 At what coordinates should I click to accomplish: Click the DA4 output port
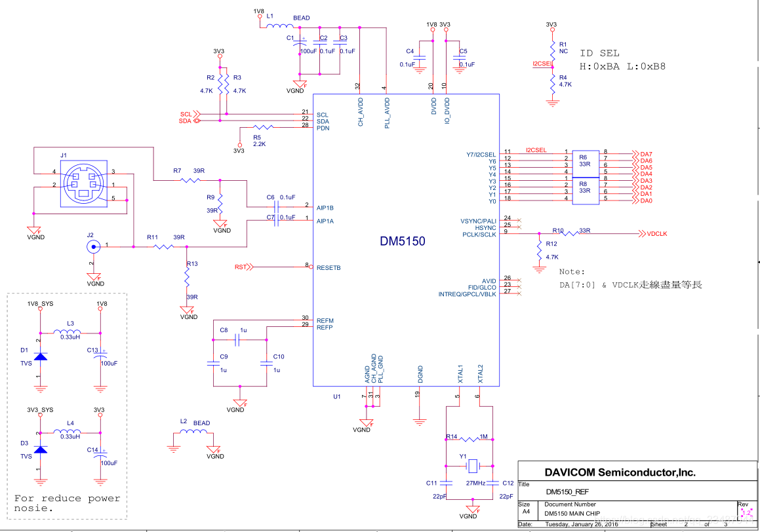pyautogui.click(x=643, y=174)
